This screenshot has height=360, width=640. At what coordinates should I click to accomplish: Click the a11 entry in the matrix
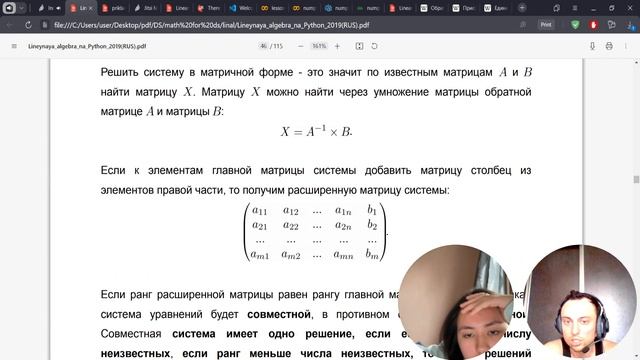[x=260, y=210]
